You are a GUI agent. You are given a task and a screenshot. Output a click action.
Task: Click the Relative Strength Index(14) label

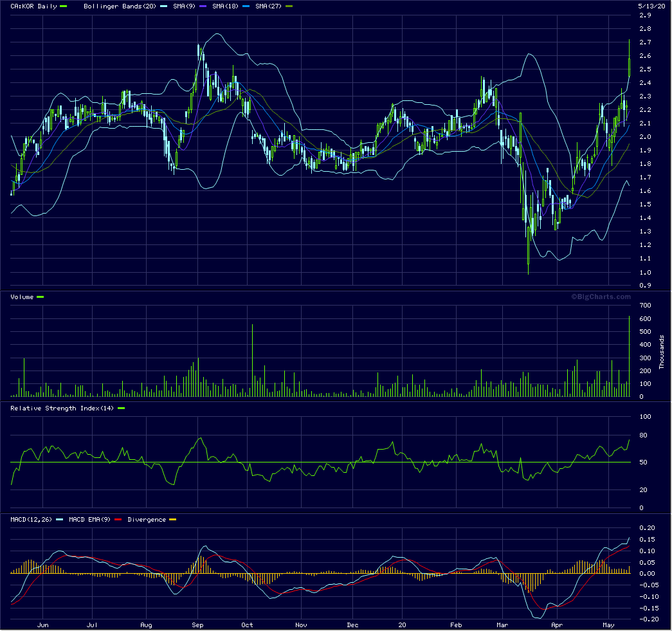tap(62, 408)
